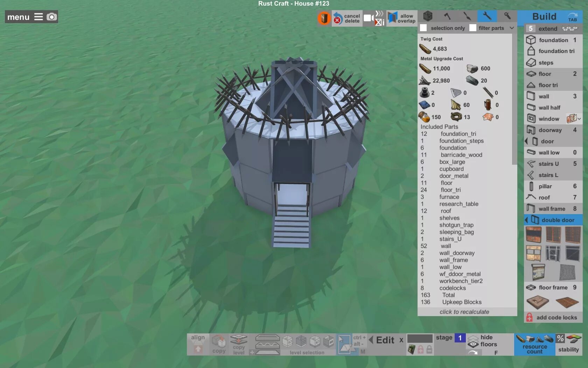The height and width of the screenshot is (368, 588).
Task: Collapse the door category arrow
Action: (526, 141)
